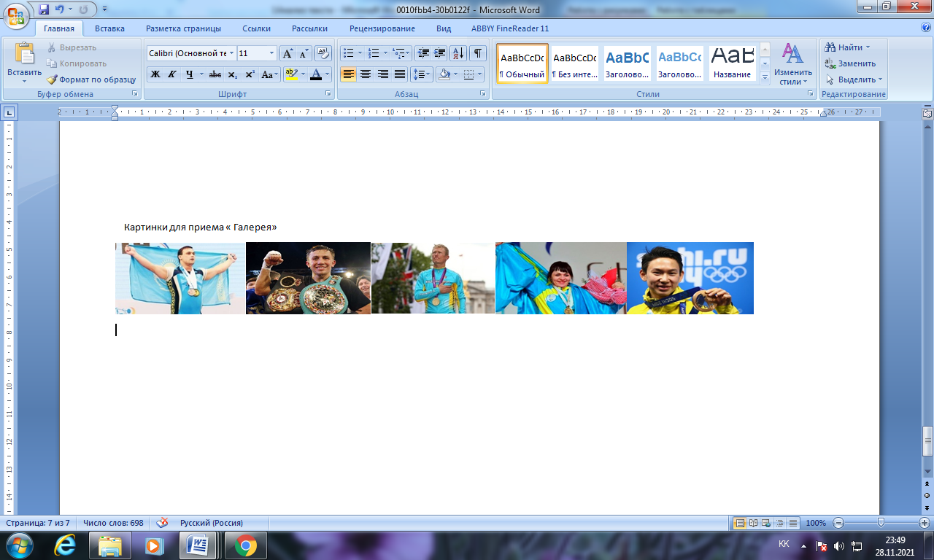Click the volume speaker icon in the system tray
Screen dimensions: 934x560
click(x=838, y=545)
